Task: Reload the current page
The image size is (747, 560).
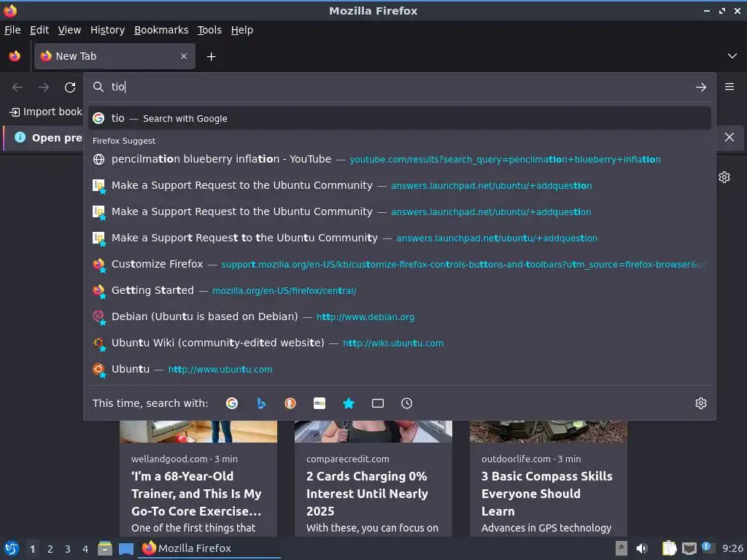Action: (x=70, y=87)
